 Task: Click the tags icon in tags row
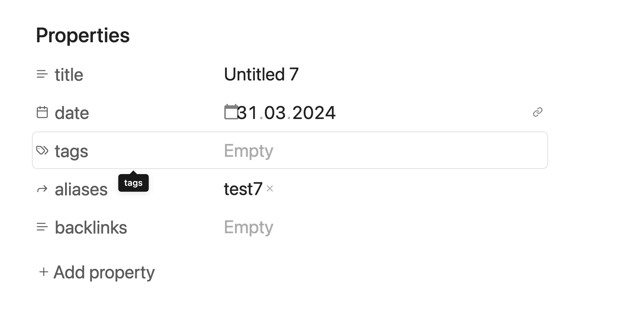(x=42, y=151)
